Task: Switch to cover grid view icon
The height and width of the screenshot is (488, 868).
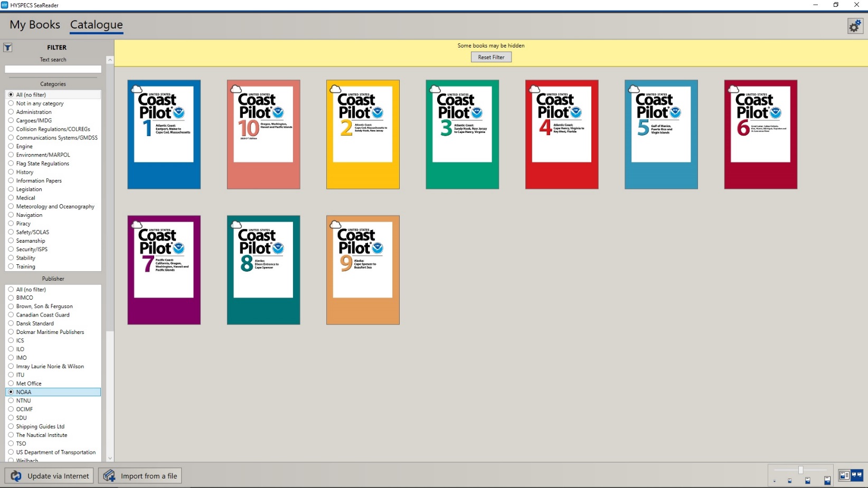Action: click(856, 475)
